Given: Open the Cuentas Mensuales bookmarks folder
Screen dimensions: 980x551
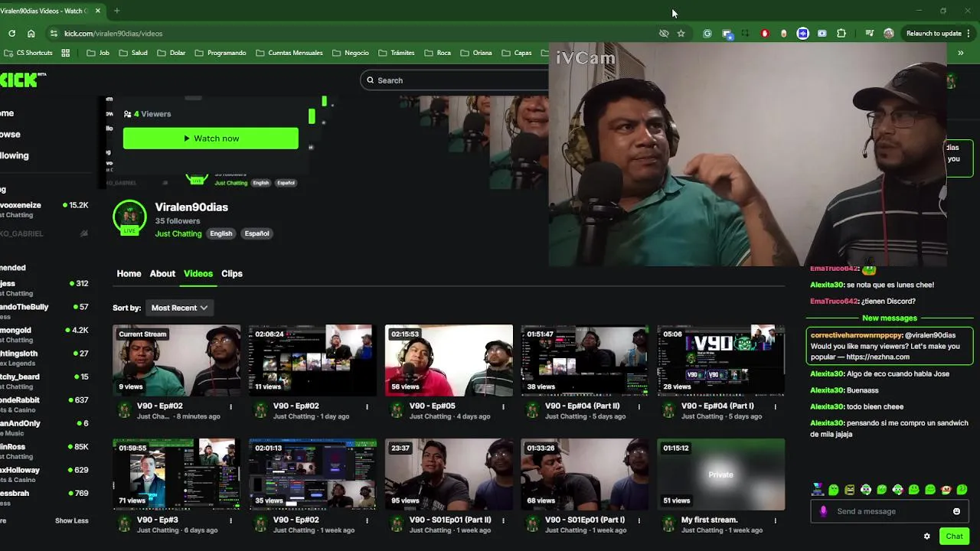Looking at the screenshot, I should pos(289,53).
